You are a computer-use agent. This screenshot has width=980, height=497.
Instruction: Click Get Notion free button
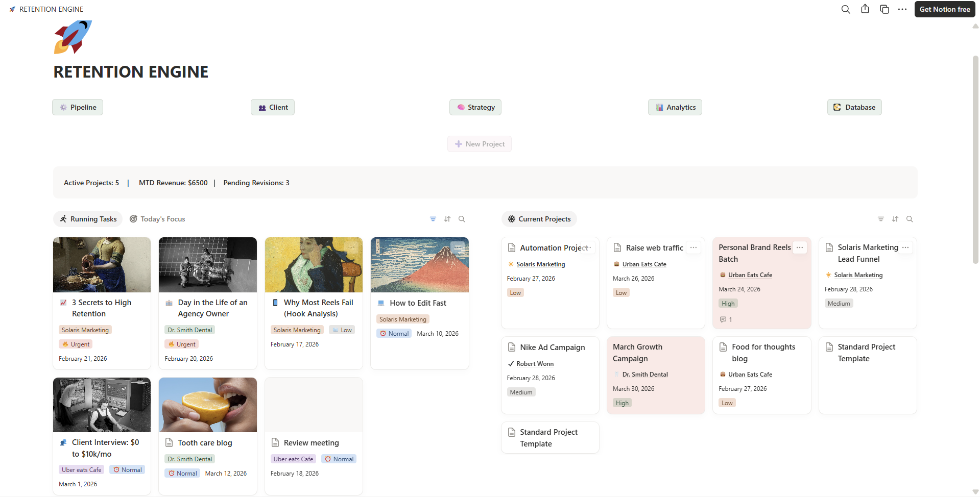pos(945,9)
